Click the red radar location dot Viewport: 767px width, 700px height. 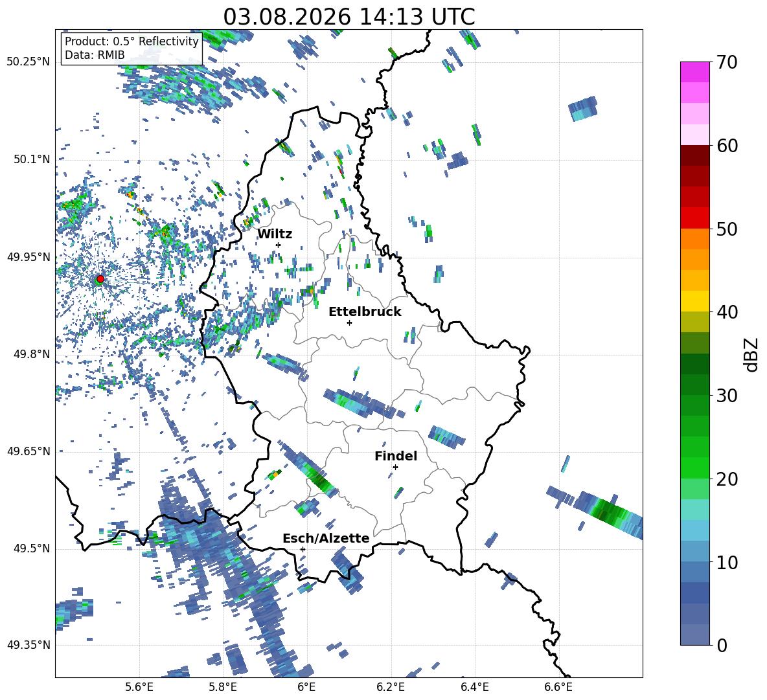coord(100,278)
